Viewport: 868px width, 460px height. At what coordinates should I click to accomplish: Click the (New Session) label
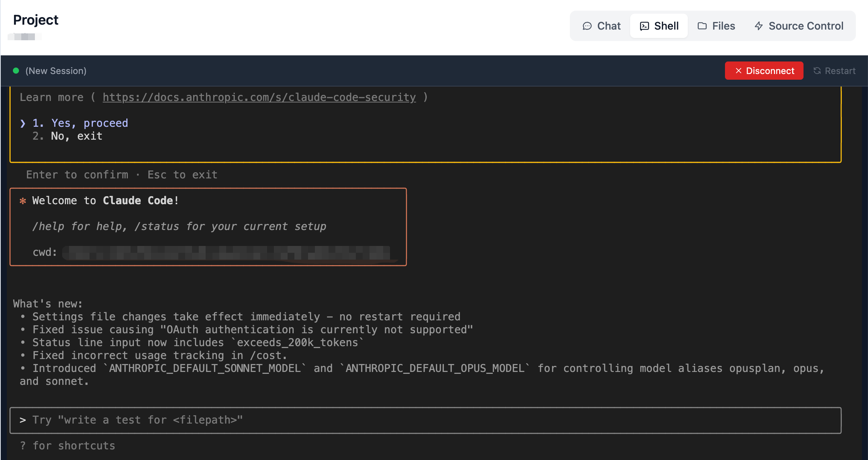click(x=56, y=71)
